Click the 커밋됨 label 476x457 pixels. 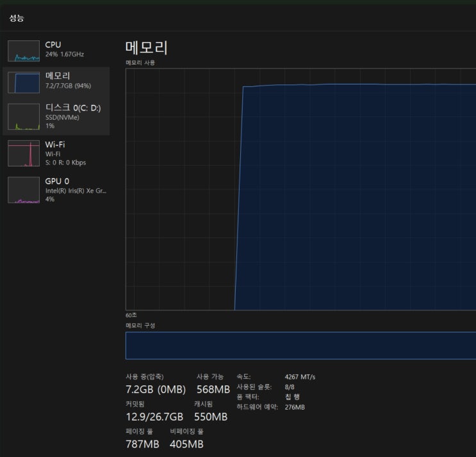(x=135, y=404)
